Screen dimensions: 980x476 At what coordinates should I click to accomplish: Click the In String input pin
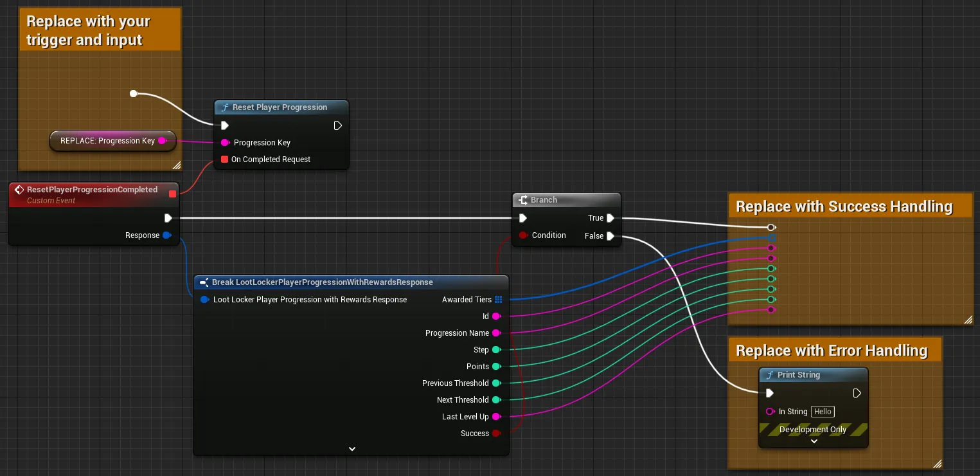point(770,412)
